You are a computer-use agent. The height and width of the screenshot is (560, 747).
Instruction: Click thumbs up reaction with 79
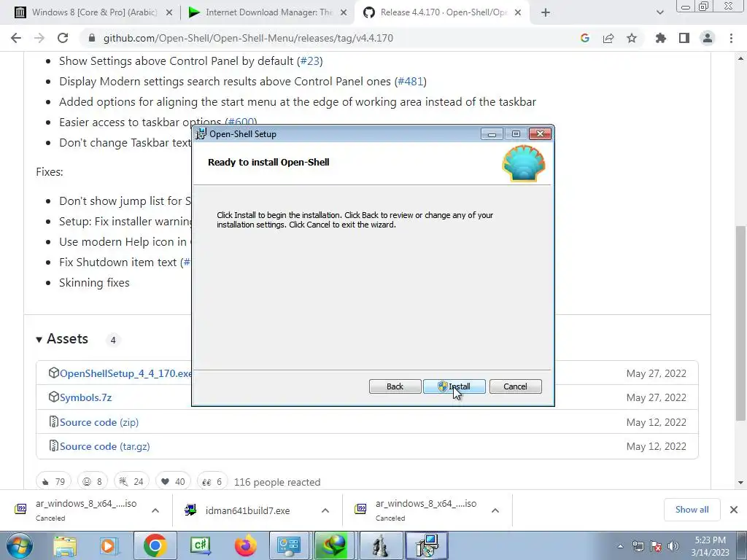(x=53, y=481)
